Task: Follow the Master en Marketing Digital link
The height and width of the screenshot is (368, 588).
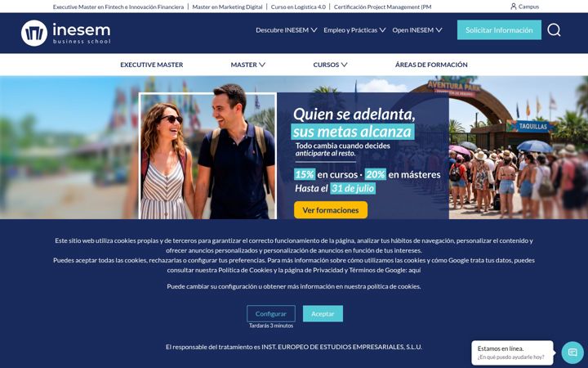Action: (x=227, y=7)
